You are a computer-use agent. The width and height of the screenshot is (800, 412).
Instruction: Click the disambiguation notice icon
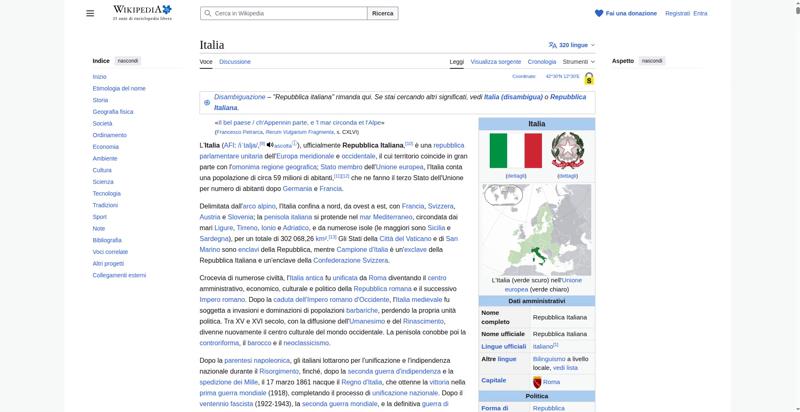click(207, 102)
